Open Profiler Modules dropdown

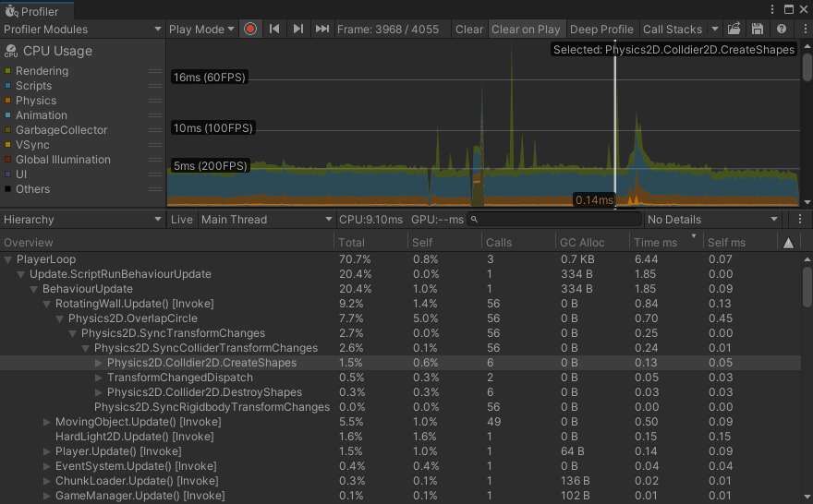click(82, 29)
